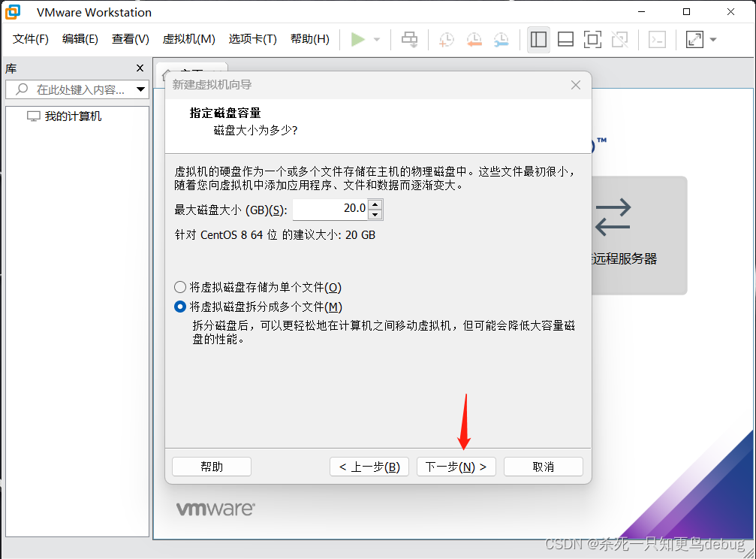This screenshot has width=756, height=559.
Task: Click the show-thumbnail-bar toolbar icon
Action: pos(565,39)
